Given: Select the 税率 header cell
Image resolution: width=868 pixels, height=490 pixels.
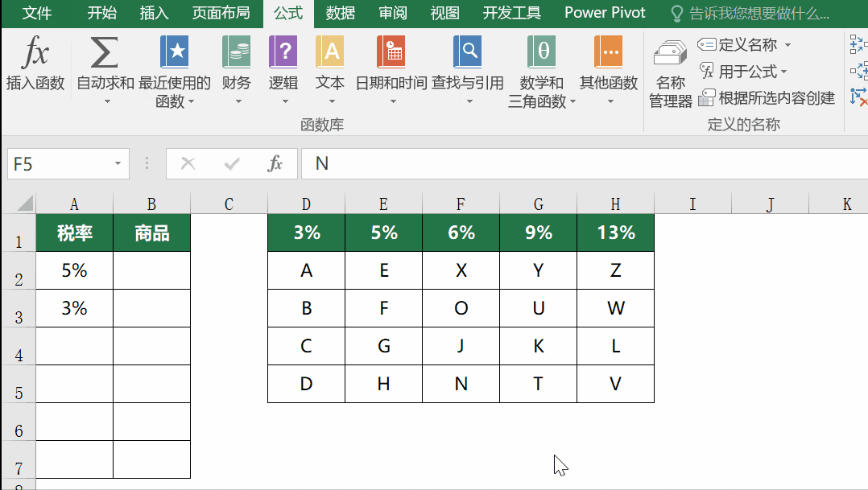Looking at the screenshot, I should point(74,233).
